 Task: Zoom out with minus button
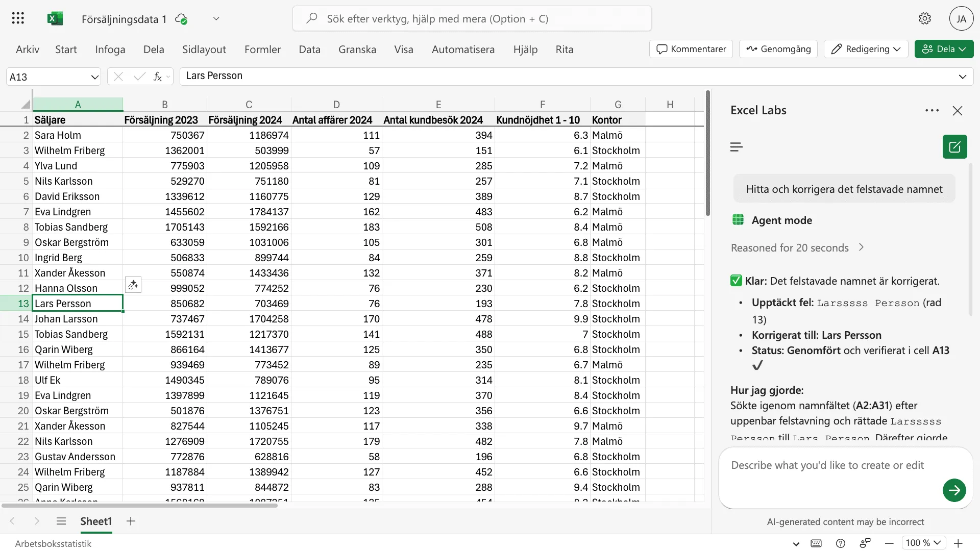(889, 543)
